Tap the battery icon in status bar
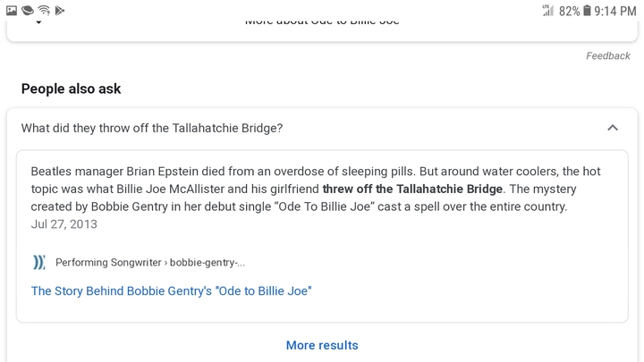Viewport: 644px width, 362px height. [x=587, y=10]
